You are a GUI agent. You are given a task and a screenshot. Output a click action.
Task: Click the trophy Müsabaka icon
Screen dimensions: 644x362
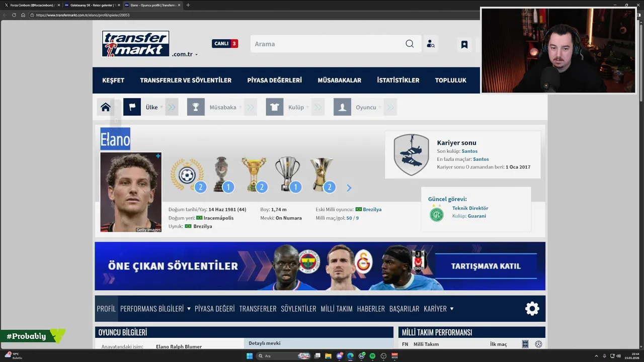click(196, 107)
